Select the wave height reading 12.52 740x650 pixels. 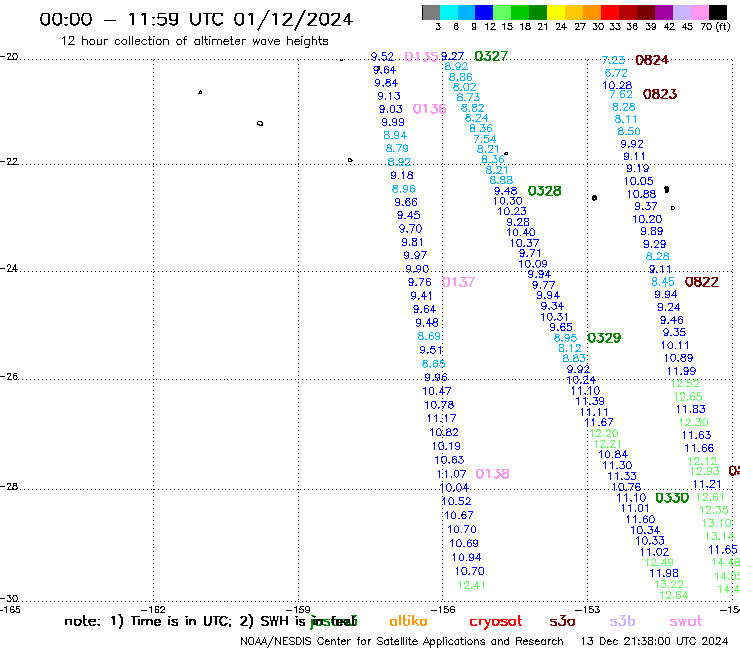coord(685,383)
